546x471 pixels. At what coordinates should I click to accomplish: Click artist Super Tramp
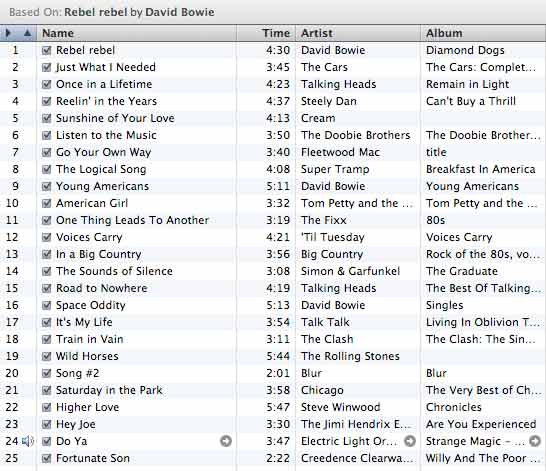coord(335,169)
